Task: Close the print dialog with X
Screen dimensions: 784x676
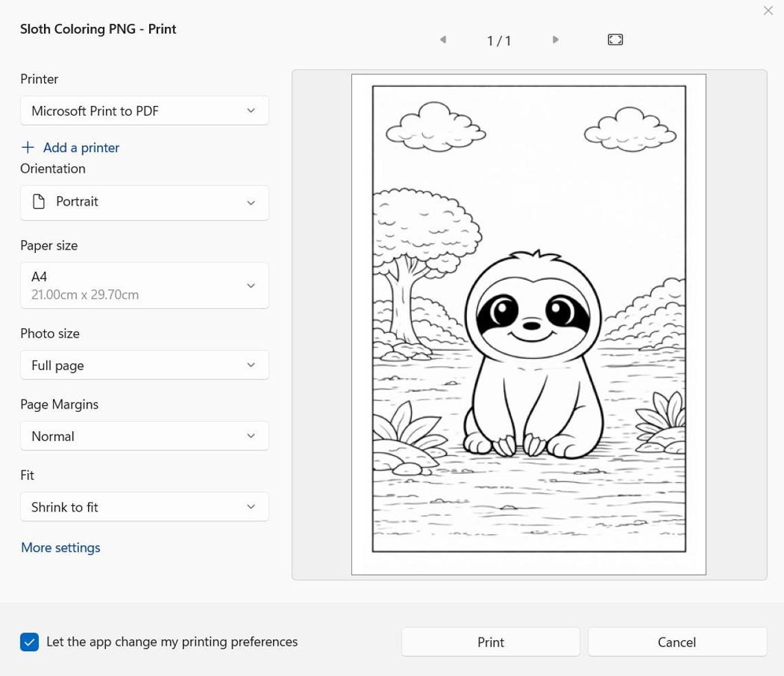Action: (x=768, y=10)
